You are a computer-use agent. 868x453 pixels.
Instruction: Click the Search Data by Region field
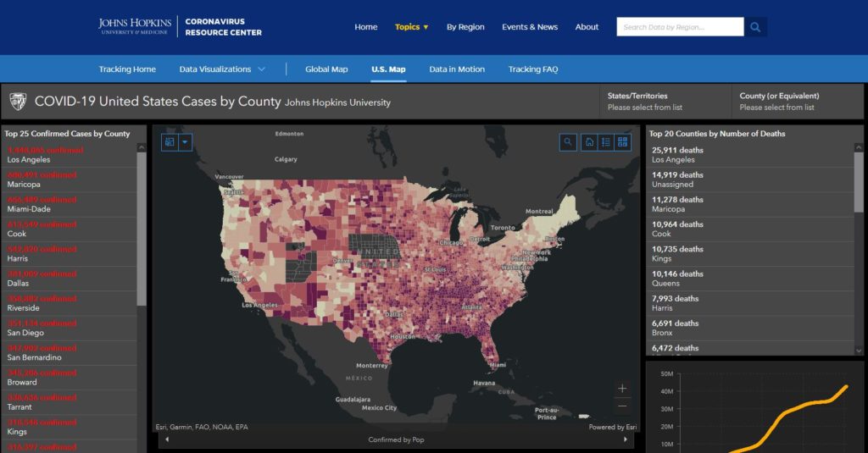coord(681,26)
